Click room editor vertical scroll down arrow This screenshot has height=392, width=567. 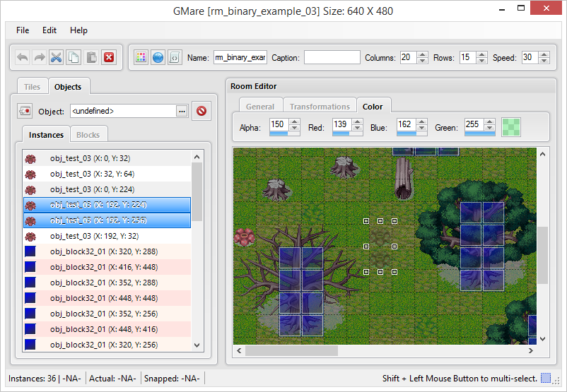coord(542,339)
